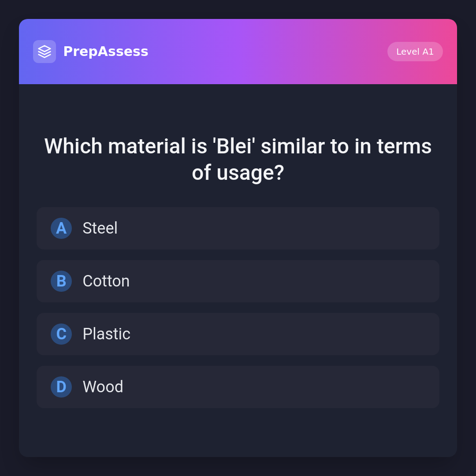Screen dimensions: 476x476
Task: Click the empty gradient header area
Action: pos(264,52)
